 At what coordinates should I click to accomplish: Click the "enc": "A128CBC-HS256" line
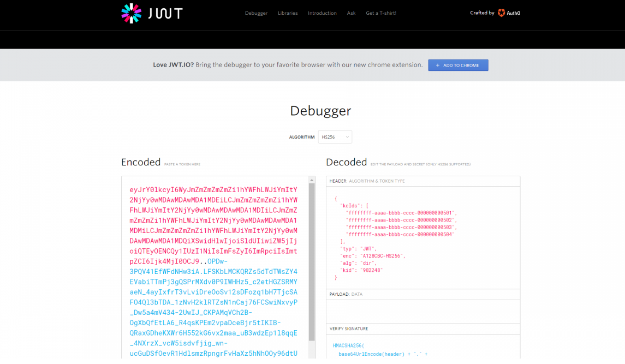click(x=372, y=256)
